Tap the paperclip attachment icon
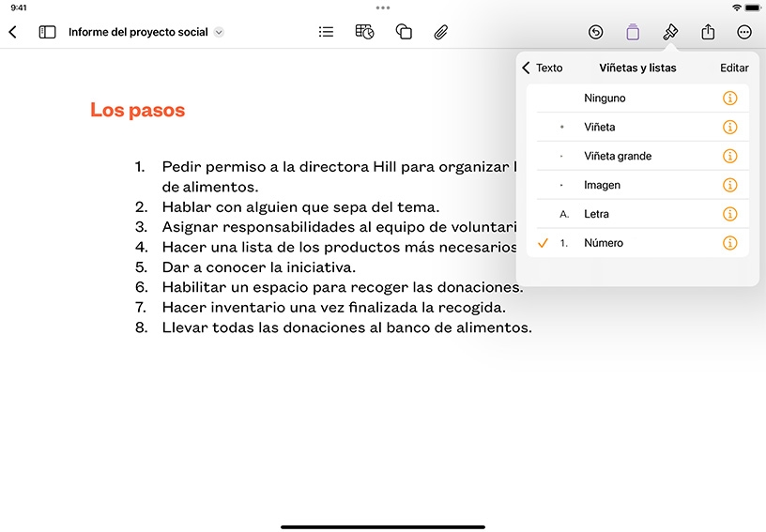The width and height of the screenshot is (766, 532). tap(440, 32)
